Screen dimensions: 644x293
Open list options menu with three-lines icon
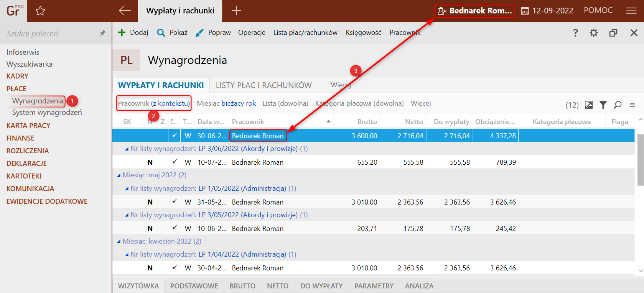[632, 105]
